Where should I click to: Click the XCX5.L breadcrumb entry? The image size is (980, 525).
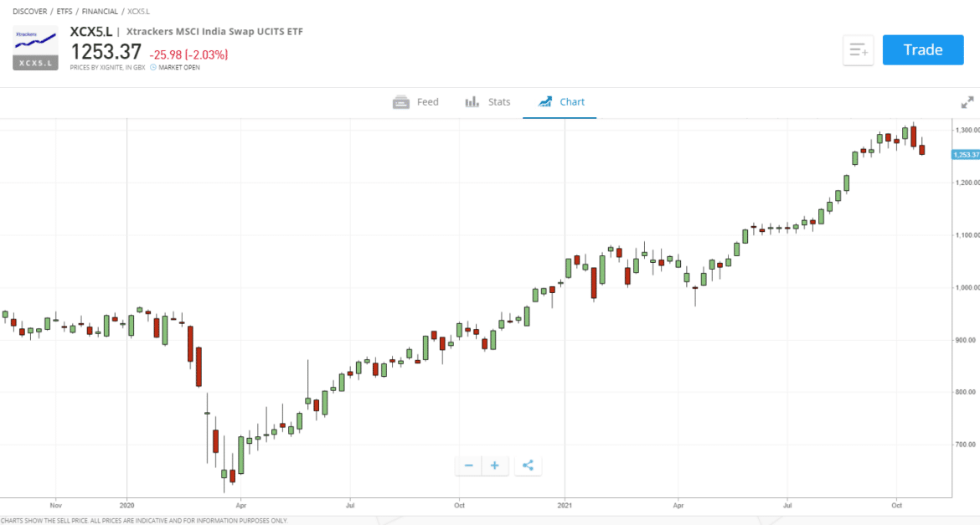pos(138,11)
